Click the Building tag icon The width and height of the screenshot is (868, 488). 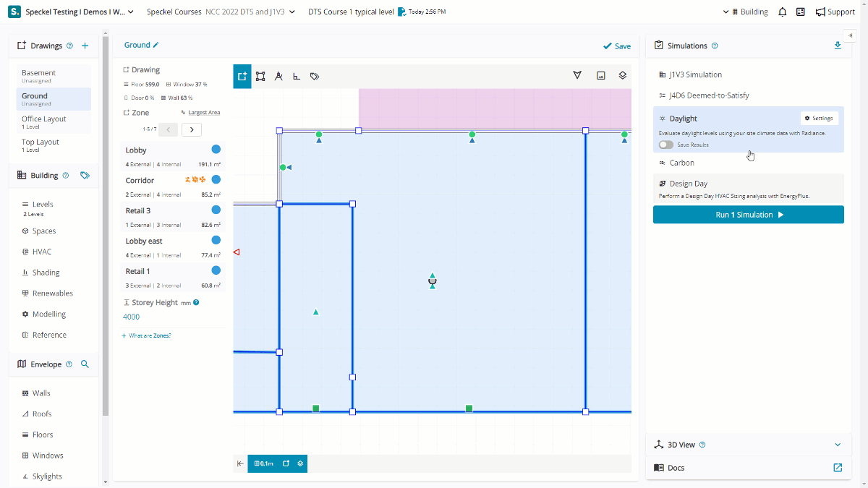coord(85,175)
